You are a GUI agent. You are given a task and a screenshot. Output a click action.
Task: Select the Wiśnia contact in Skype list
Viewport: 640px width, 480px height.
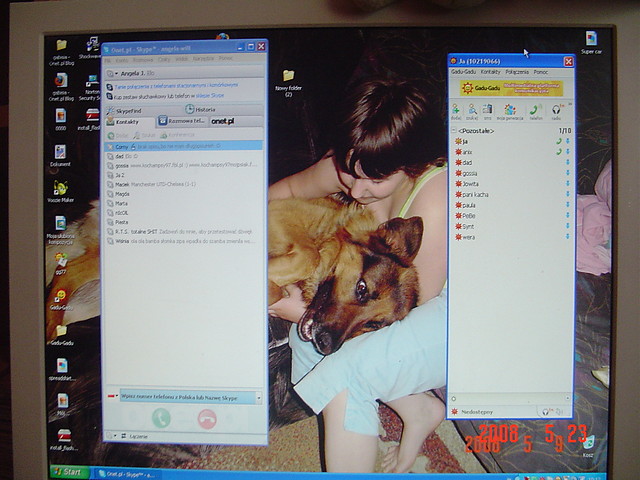click(184, 241)
